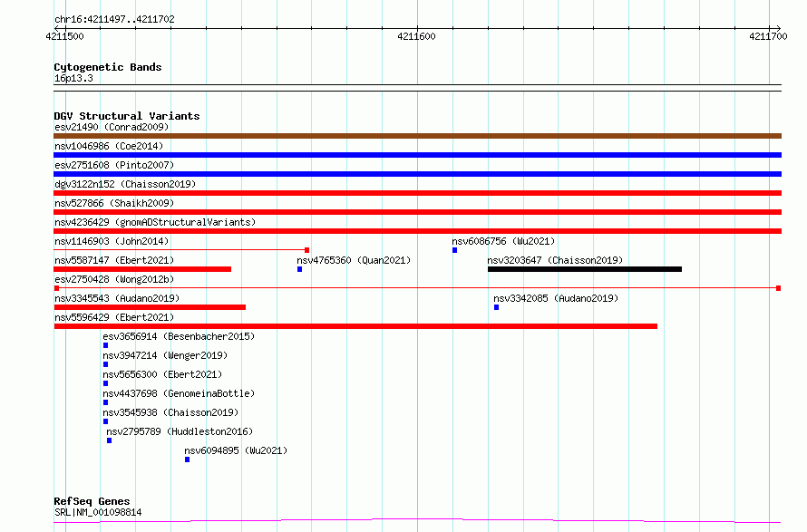Click the nsv2795789 (Huddleston2016) blue marker
The width and height of the screenshot is (807, 532).
pyautogui.click(x=109, y=440)
